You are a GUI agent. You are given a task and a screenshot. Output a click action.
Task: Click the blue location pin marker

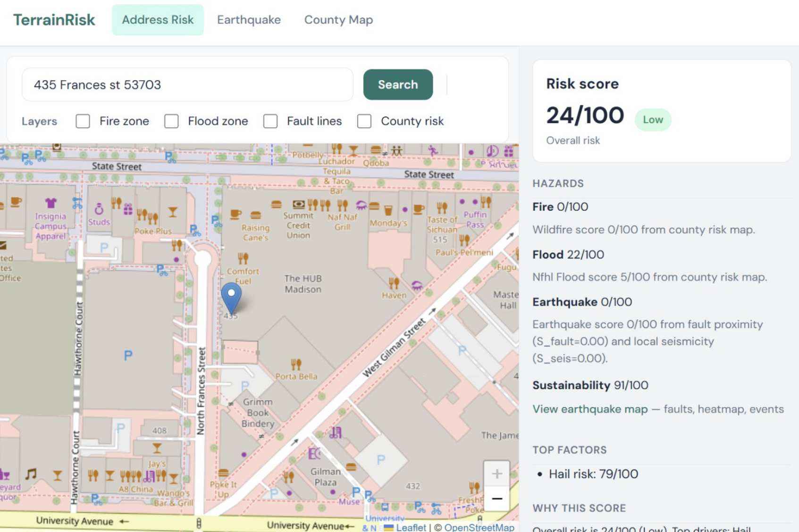(x=231, y=299)
